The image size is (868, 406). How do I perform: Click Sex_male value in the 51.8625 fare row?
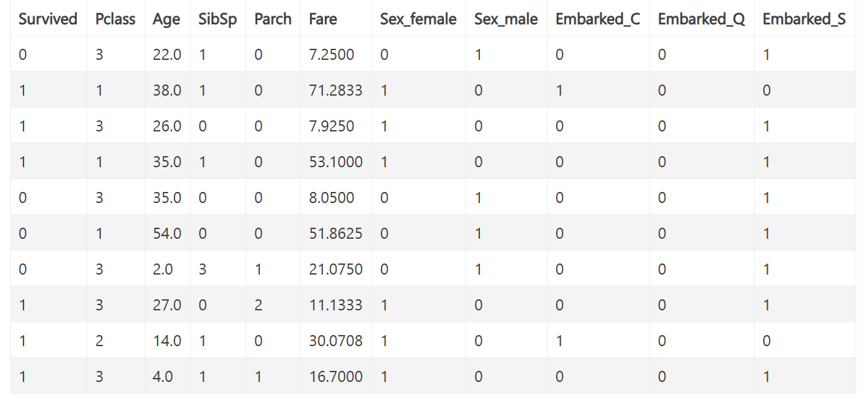point(478,233)
